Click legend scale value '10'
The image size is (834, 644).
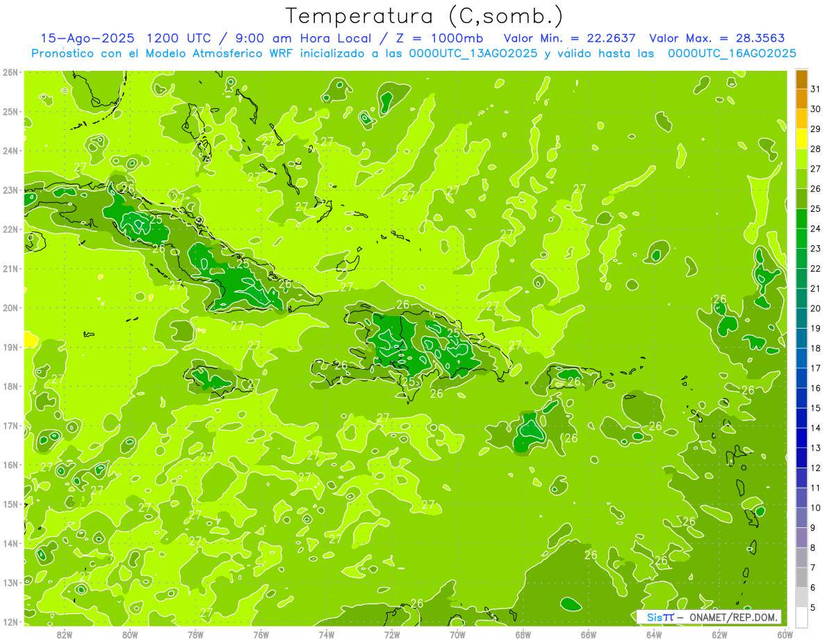[x=815, y=508]
